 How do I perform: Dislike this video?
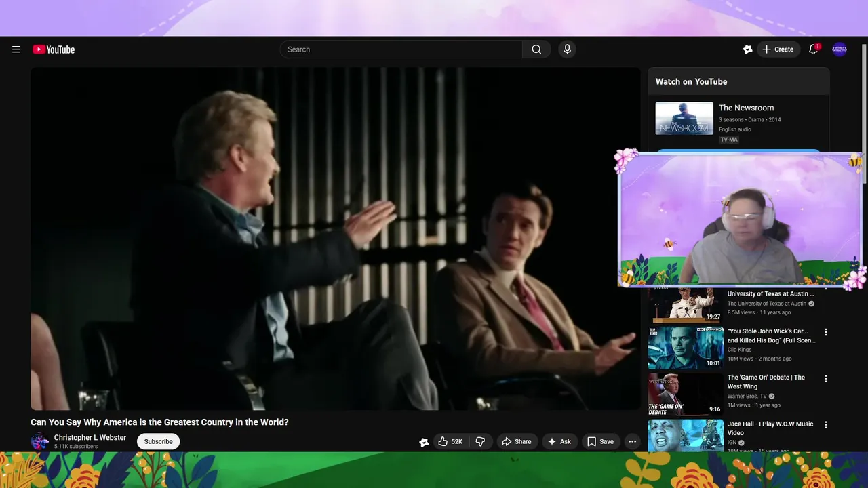pyautogui.click(x=480, y=441)
